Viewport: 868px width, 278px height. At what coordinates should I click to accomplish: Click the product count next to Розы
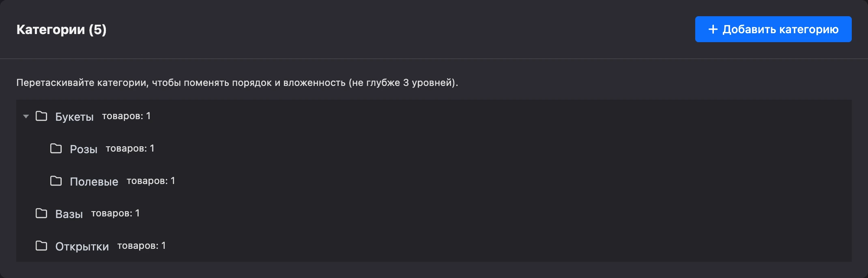click(x=130, y=149)
